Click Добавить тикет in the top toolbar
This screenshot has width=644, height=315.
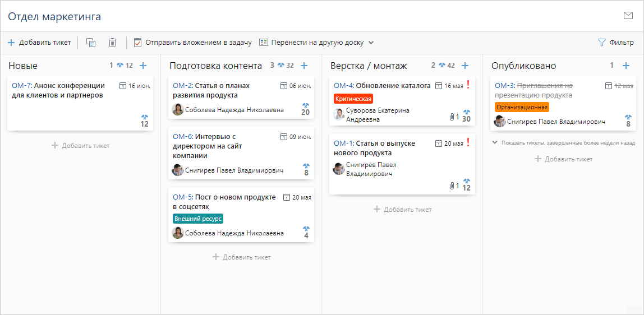[39, 42]
